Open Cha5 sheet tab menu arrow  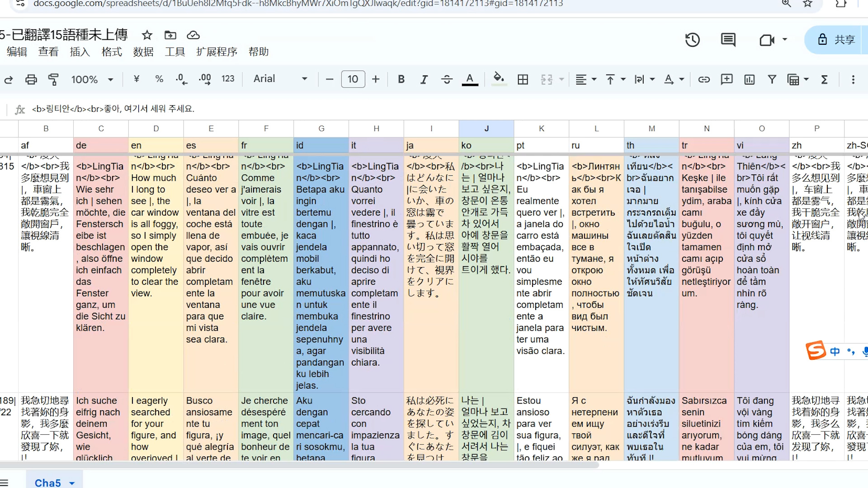tap(72, 483)
